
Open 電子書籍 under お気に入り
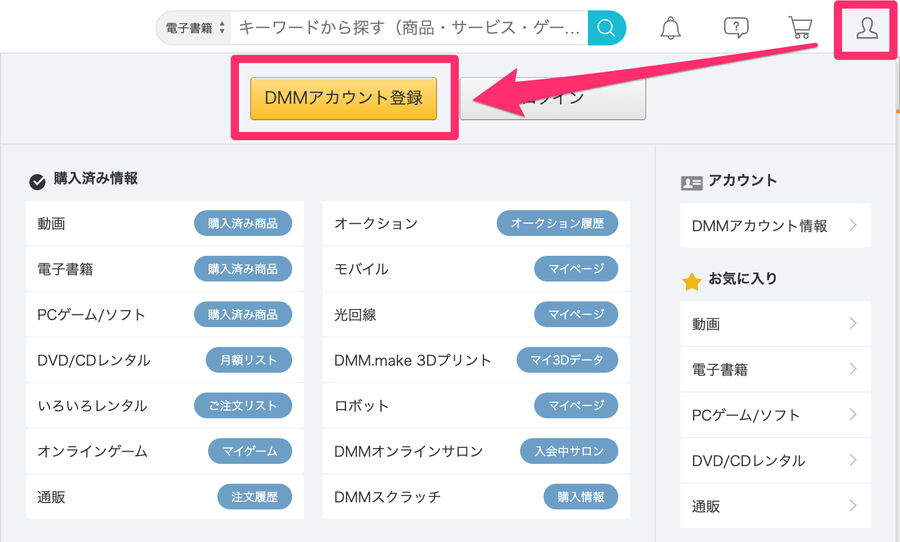pos(775,369)
